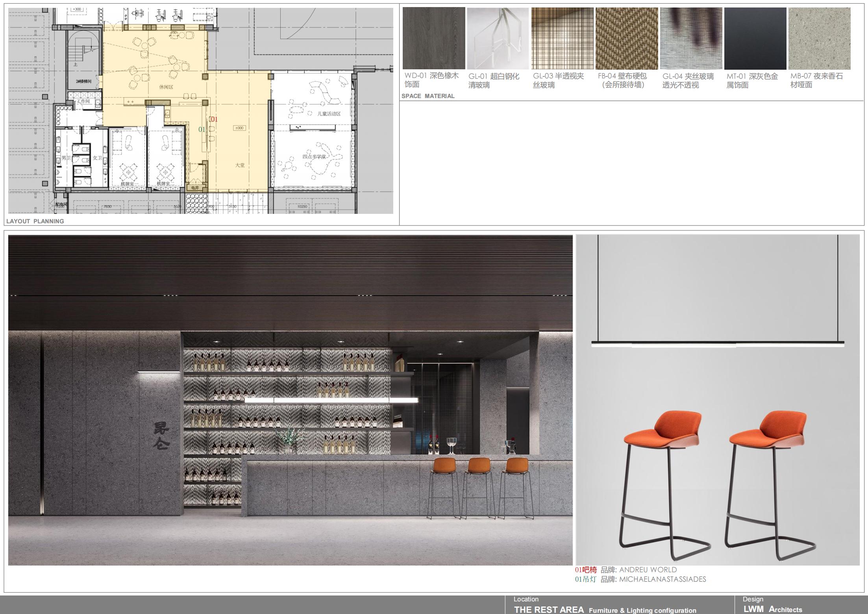Screen dimensions: 868x614
Task: Click the MICHAELANASTASSIADES brand text
Action: pyautogui.click(x=663, y=579)
